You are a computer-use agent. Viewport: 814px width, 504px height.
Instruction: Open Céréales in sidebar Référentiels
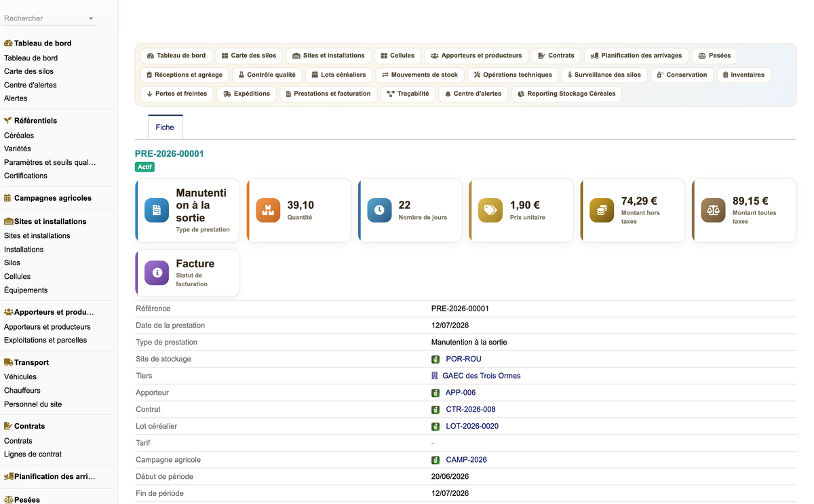tap(19, 136)
